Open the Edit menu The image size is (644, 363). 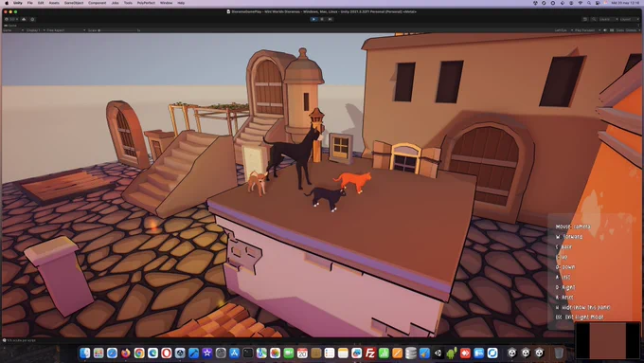[x=41, y=3]
